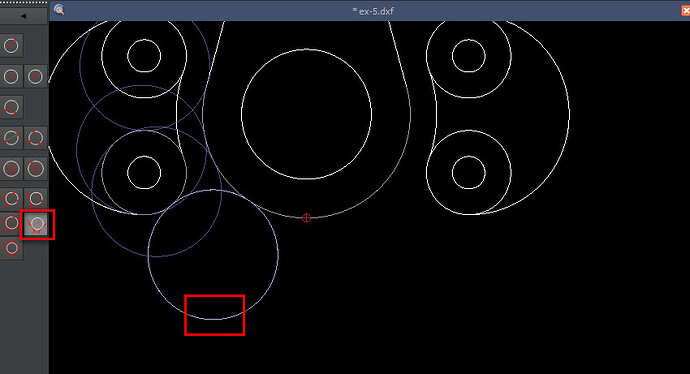Select the circle with two red points tool
Screen dimensions: 690x374
pos(11,107)
